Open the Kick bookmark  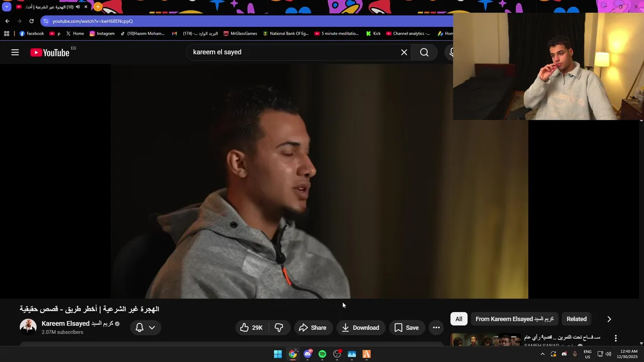tap(373, 34)
